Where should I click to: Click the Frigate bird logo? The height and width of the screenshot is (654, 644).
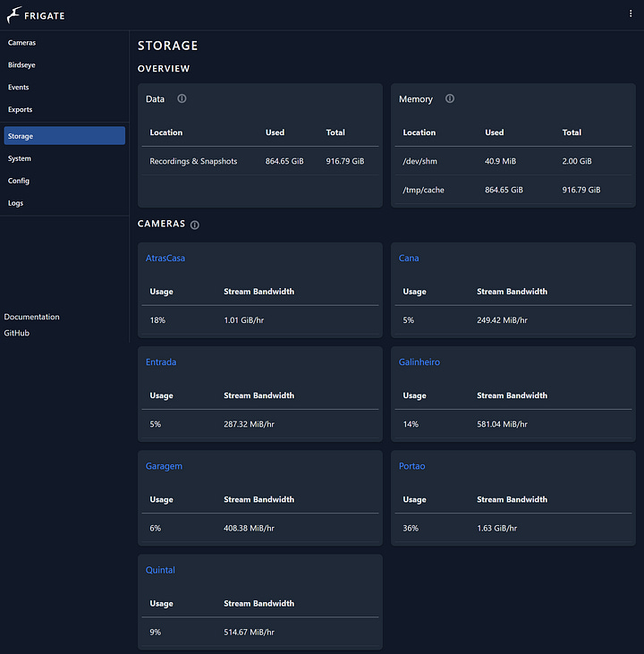click(13, 15)
